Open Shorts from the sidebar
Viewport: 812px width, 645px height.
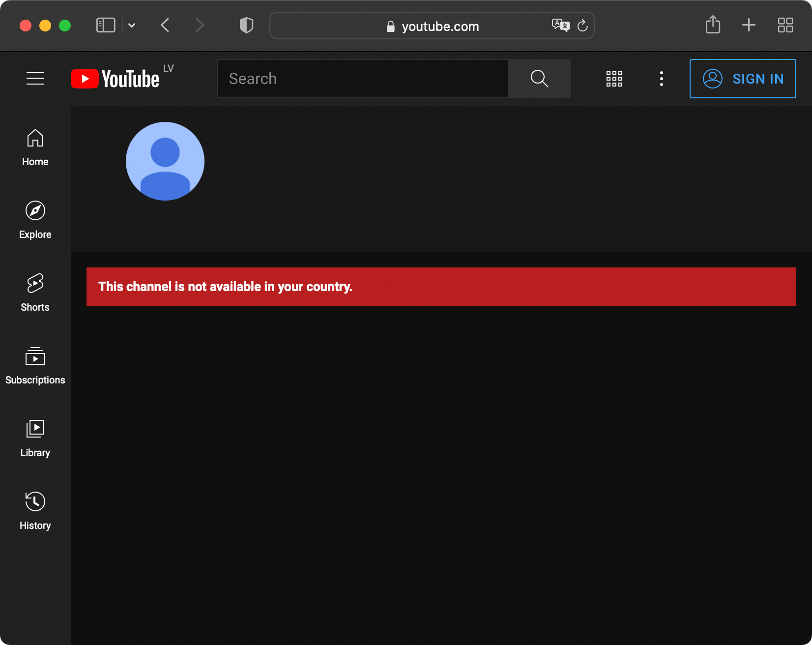pos(35,293)
